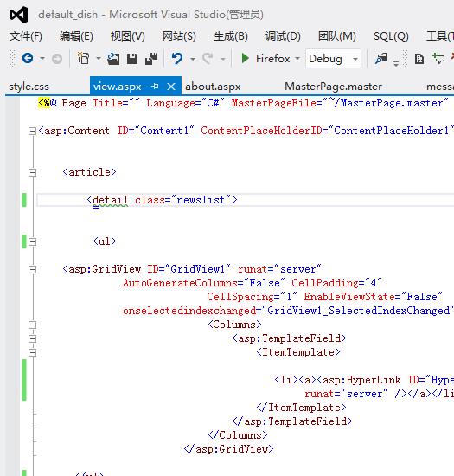Open the browser selection dropdown beside Firefox
The image size is (454, 476).
pos(297,58)
